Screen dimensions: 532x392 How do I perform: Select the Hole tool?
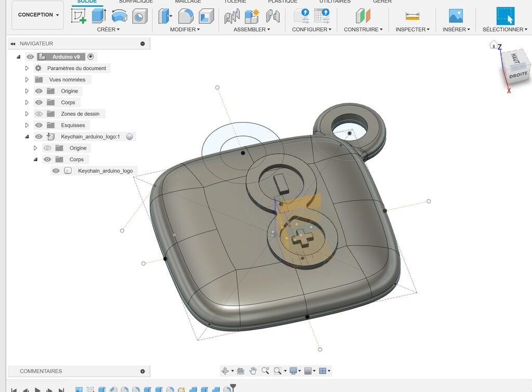[139, 16]
